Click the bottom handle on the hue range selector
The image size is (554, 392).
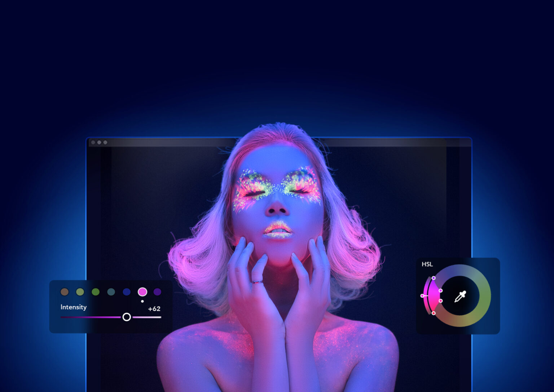434,313
